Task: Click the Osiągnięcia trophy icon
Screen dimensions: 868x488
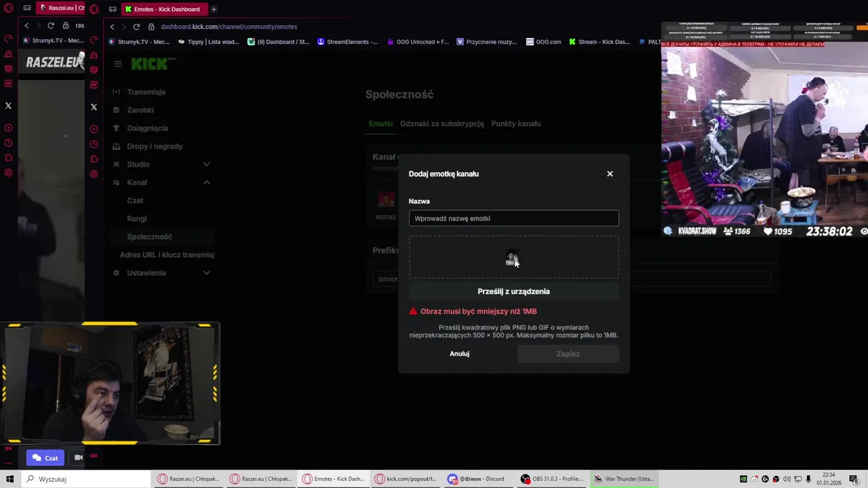Action: (116, 128)
